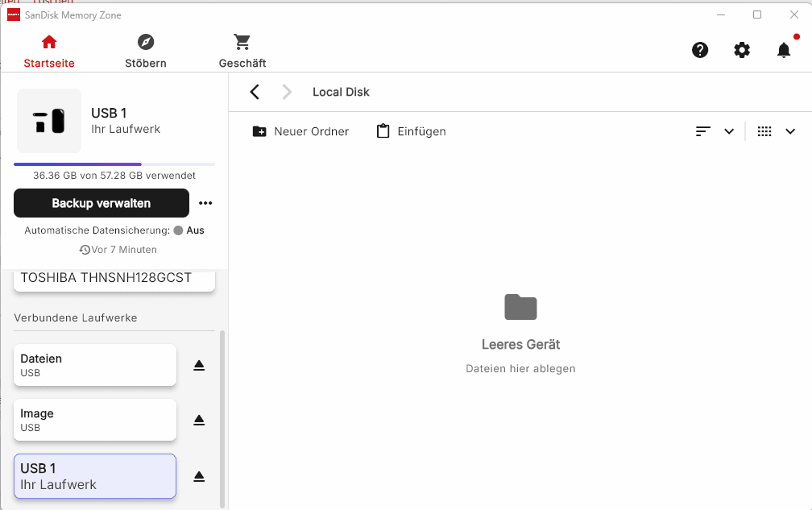Click the storage usage progress bar
The image size is (812, 510).
click(114, 164)
